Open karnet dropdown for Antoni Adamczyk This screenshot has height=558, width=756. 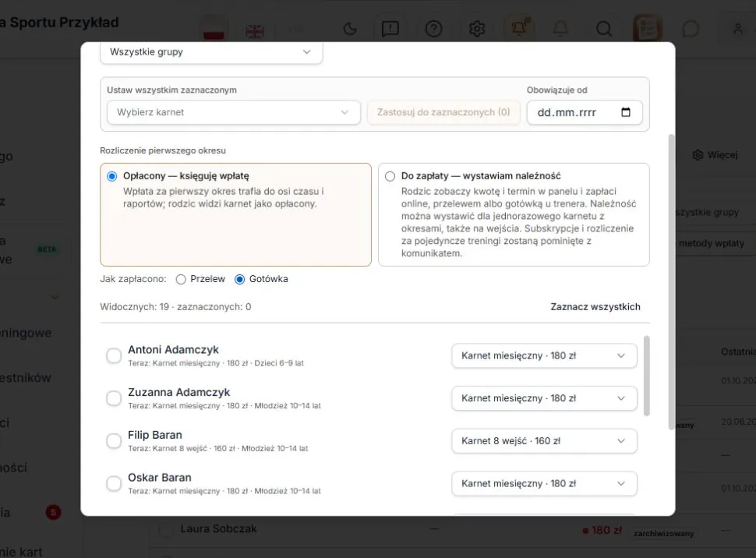[544, 356]
